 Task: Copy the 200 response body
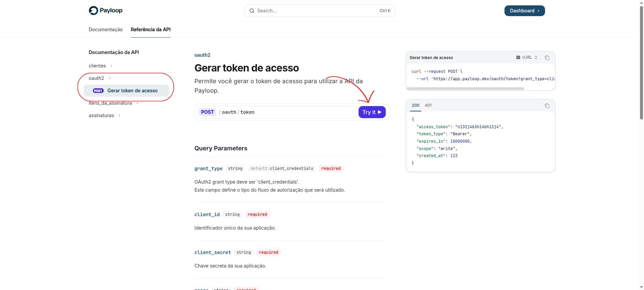click(547, 106)
